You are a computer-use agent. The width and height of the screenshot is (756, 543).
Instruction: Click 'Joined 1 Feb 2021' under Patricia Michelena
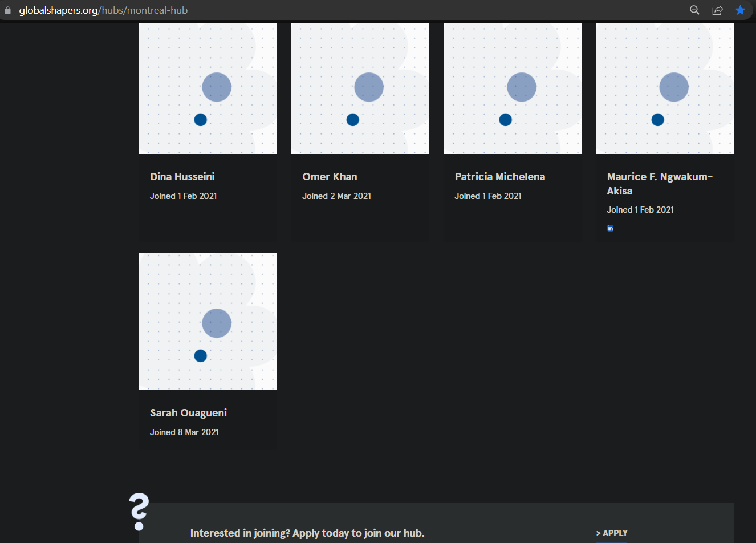488,196
